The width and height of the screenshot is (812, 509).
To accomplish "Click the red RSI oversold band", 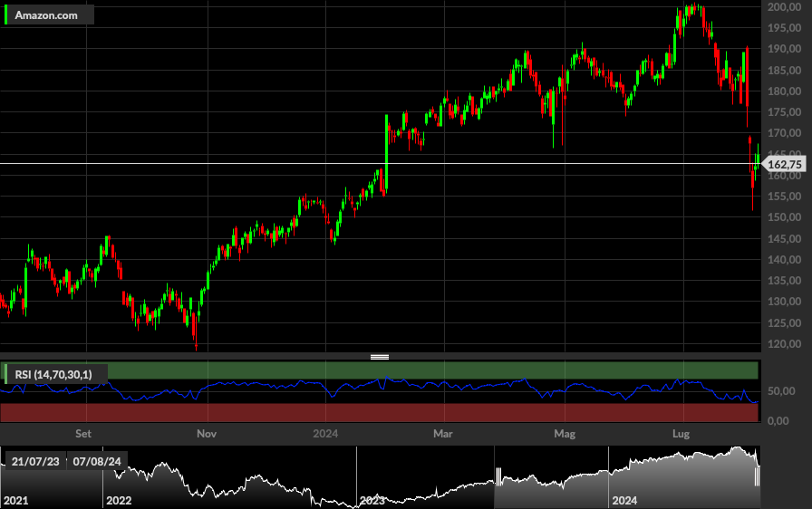I will pyautogui.click(x=379, y=412).
